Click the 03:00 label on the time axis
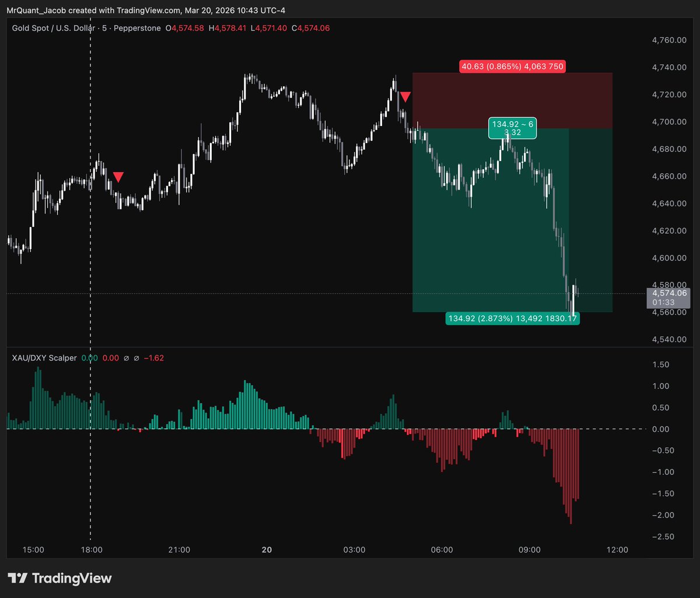The image size is (700, 598). point(354,550)
